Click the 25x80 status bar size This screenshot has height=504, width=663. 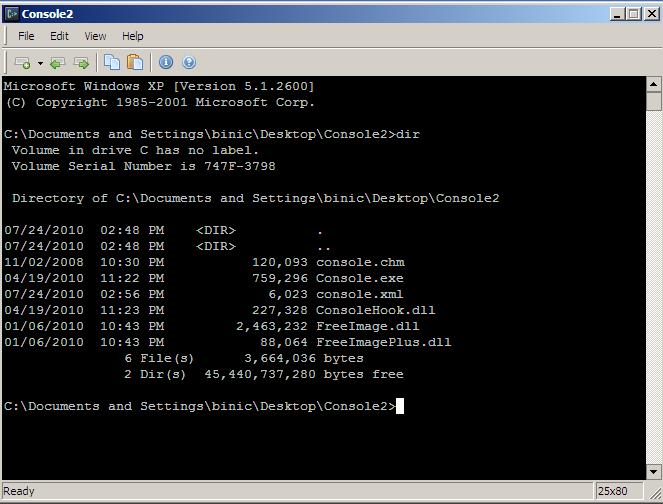[x=612, y=491]
